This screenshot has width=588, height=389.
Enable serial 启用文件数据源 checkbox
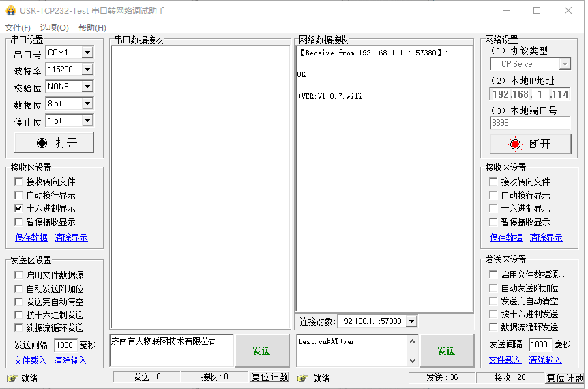(18, 275)
